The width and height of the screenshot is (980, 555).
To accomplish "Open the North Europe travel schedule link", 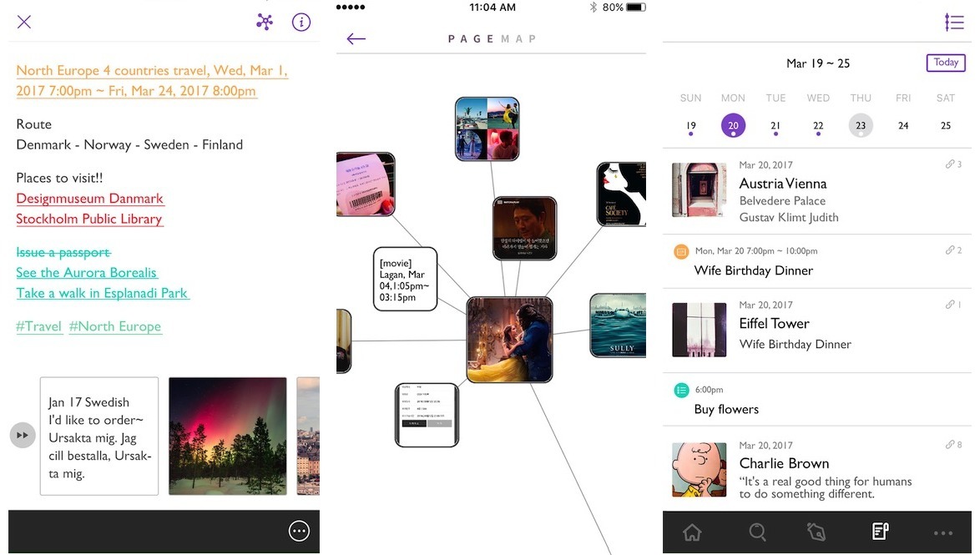I will pyautogui.click(x=152, y=81).
